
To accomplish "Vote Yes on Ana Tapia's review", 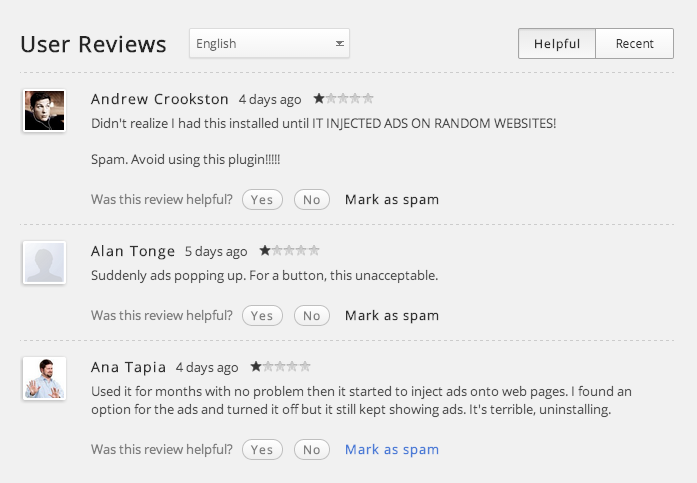I will click(x=262, y=450).
